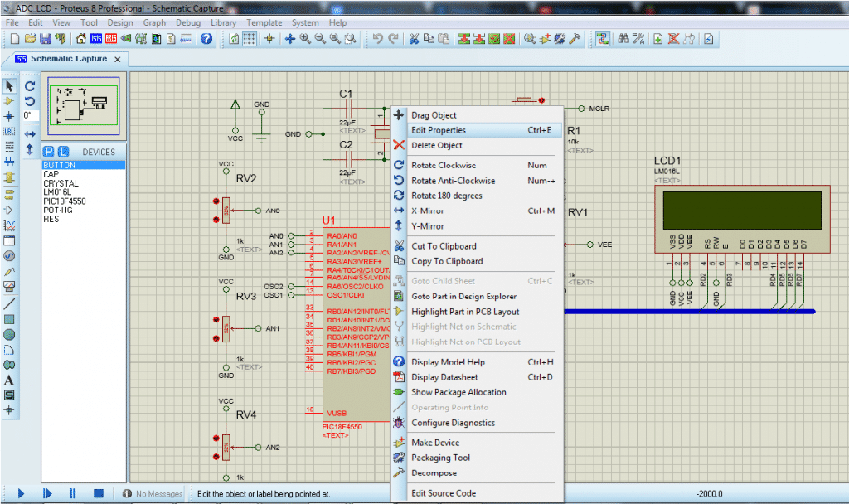Open the Home page icon in toolbar
The height and width of the screenshot is (504, 849).
pyautogui.click(x=82, y=38)
